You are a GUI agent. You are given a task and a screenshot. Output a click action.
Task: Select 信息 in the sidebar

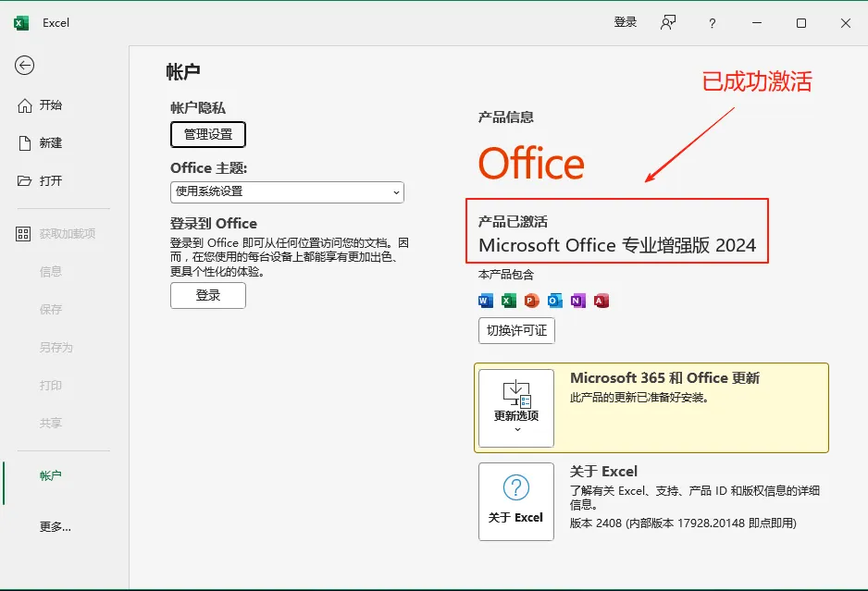[x=50, y=272]
